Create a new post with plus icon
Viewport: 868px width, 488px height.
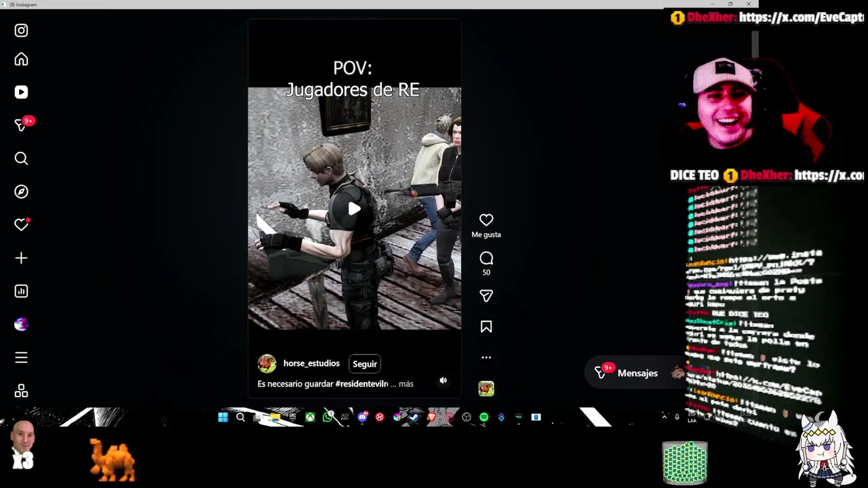coord(21,258)
